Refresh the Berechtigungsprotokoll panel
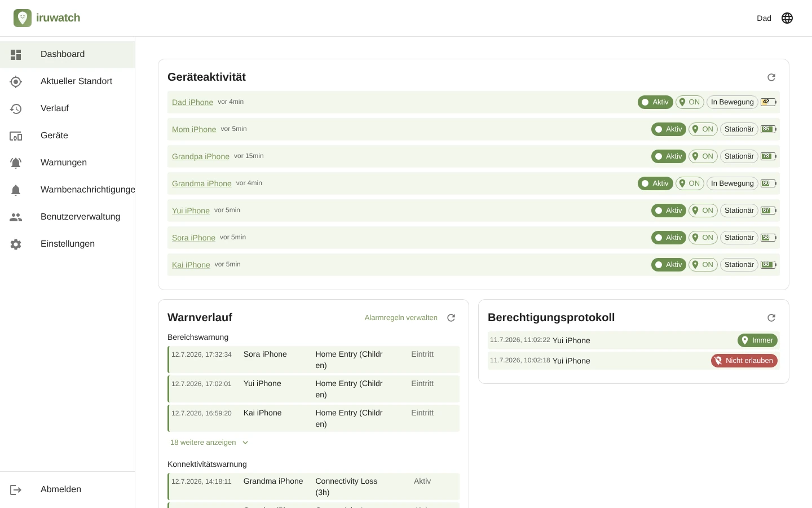Viewport: 812px width, 508px height. click(x=771, y=318)
